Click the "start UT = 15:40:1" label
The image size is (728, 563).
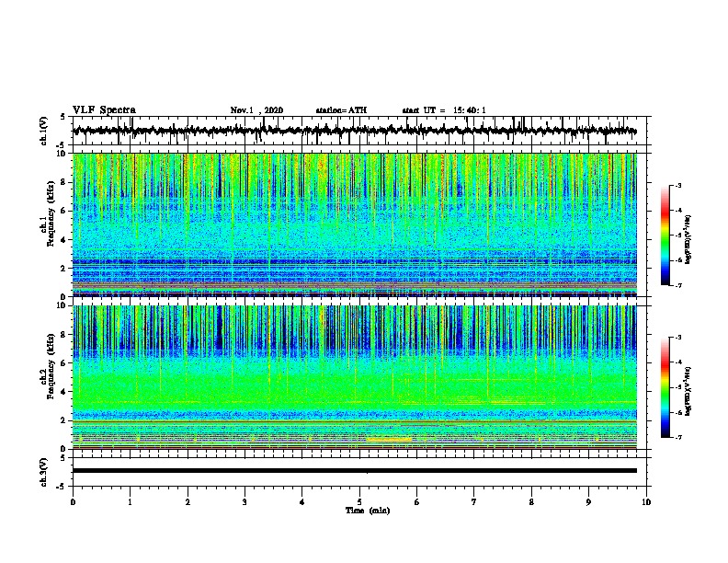point(444,110)
